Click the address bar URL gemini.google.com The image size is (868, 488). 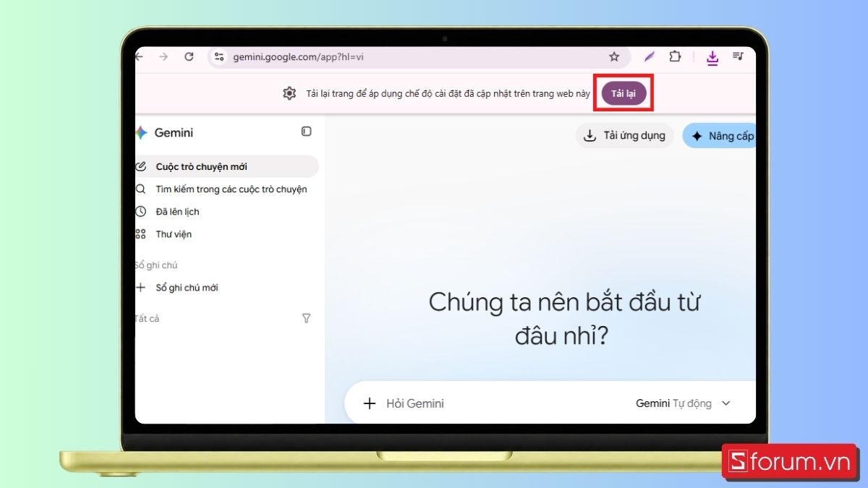(298, 57)
